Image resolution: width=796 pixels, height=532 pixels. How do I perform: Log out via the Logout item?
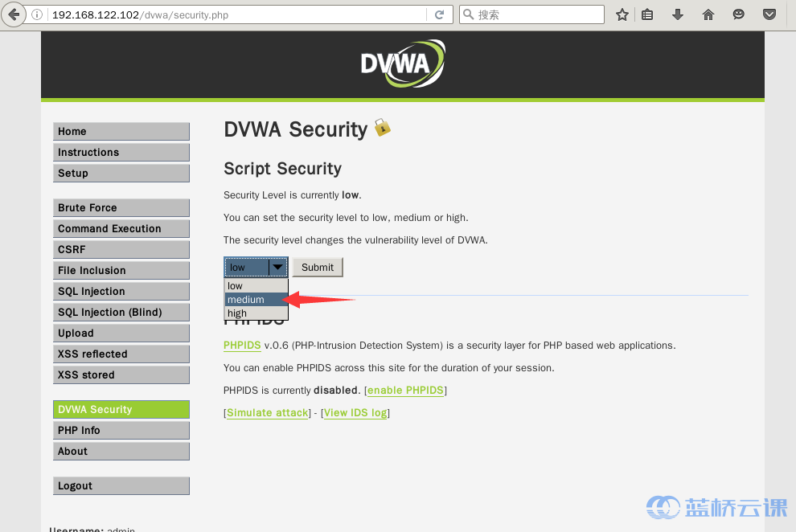(x=121, y=485)
